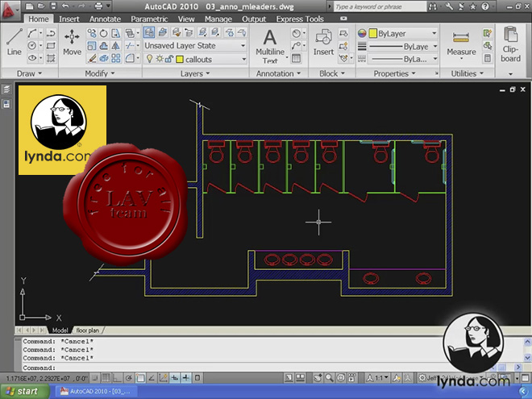Switch to the Parametric ribbon tab
Image resolution: width=532 pixels, height=399 pixels.
(x=149, y=19)
